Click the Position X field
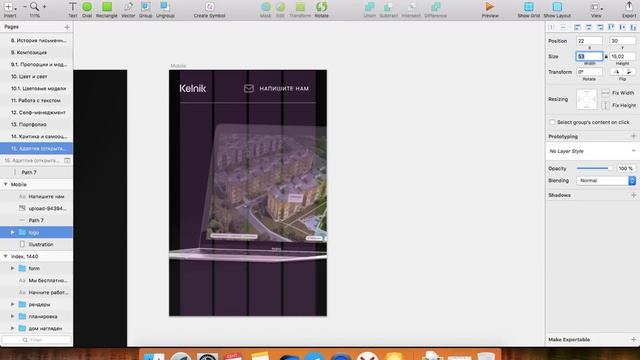 (x=589, y=41)
